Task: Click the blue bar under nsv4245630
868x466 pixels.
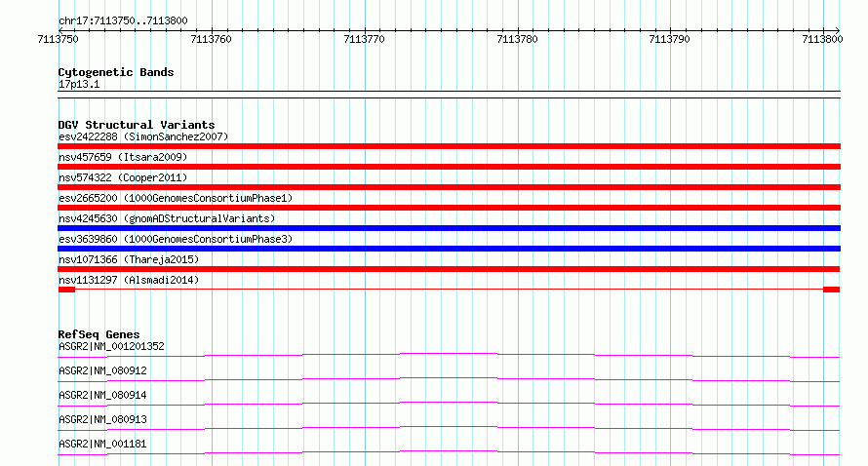Action: coord(449,228)
